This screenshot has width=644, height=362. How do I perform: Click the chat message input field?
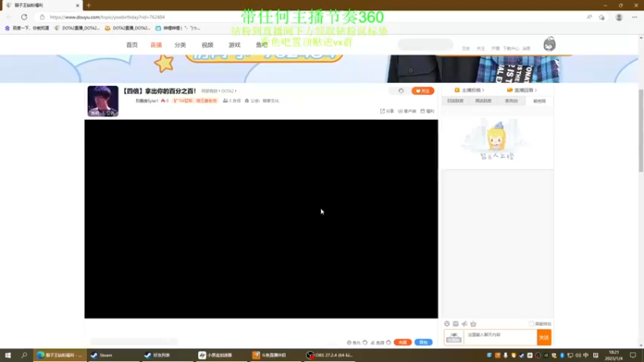pyautogui.click(x=500, y=337)
